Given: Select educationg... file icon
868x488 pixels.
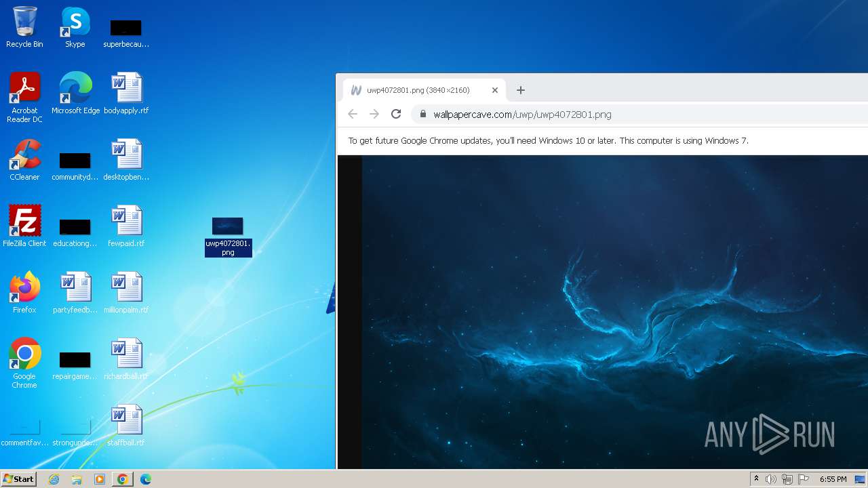Looking at the screenshot, I should tap(75, 232).
